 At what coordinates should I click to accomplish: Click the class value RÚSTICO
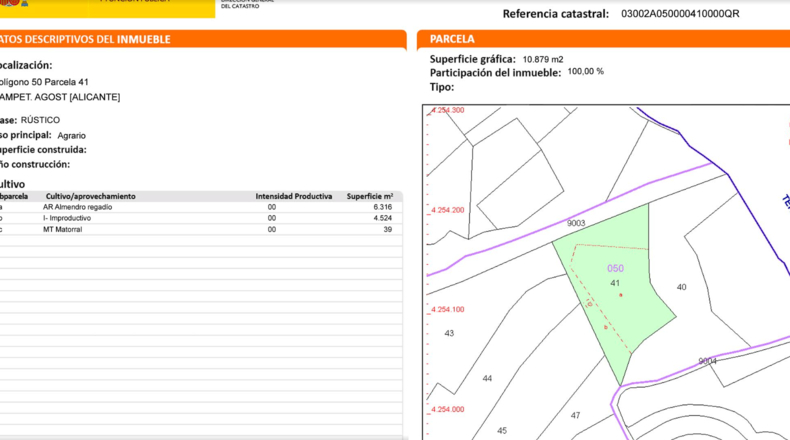coord(40,120)
